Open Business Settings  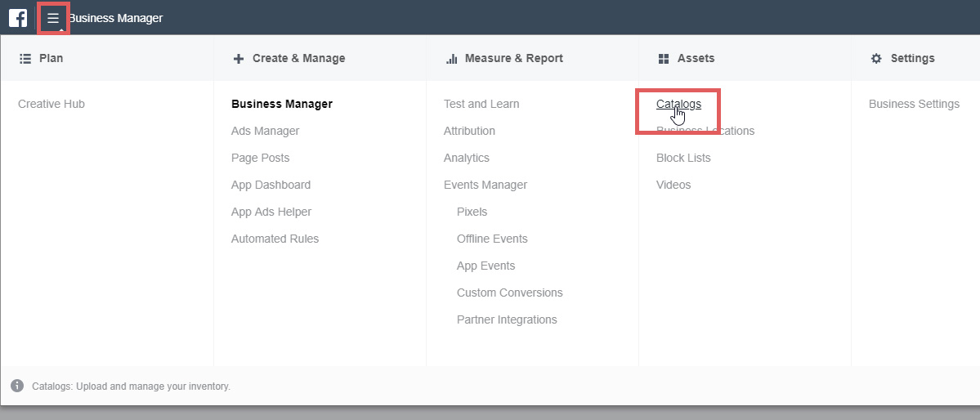coord(914,104)
